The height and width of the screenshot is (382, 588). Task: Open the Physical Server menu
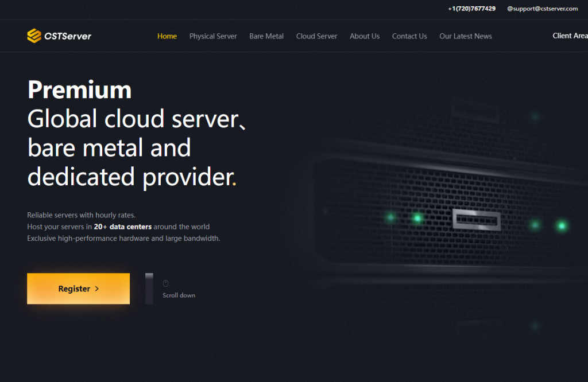click(x=213, y=36)
